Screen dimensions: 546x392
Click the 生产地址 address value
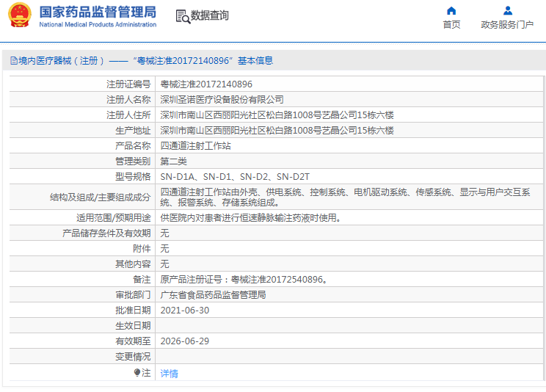tap(277, 131)
